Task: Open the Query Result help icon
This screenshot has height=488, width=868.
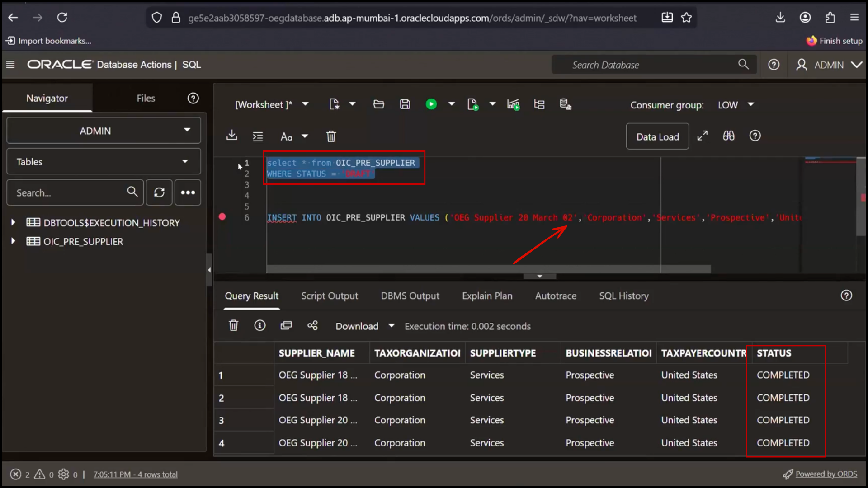Action: click(x=846, y=296)
